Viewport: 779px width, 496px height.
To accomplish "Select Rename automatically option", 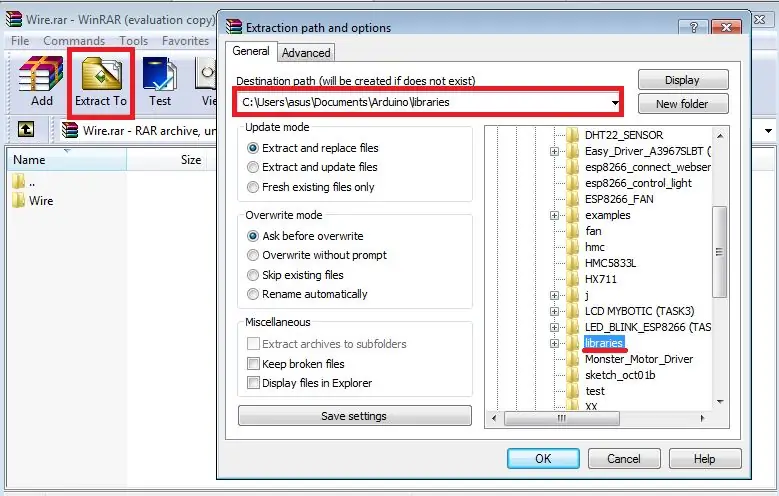I will 307,294.
